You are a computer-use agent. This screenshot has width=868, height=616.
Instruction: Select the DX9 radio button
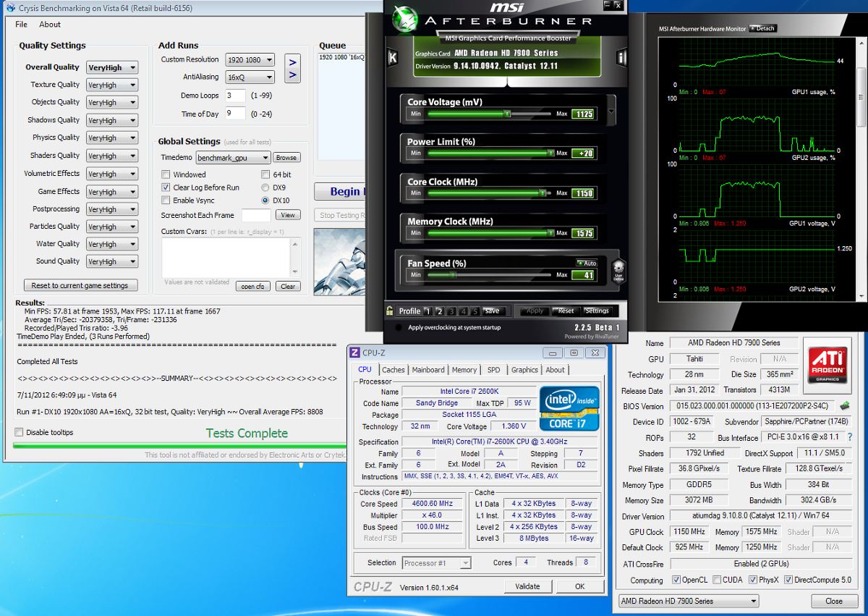coord(265,187)
